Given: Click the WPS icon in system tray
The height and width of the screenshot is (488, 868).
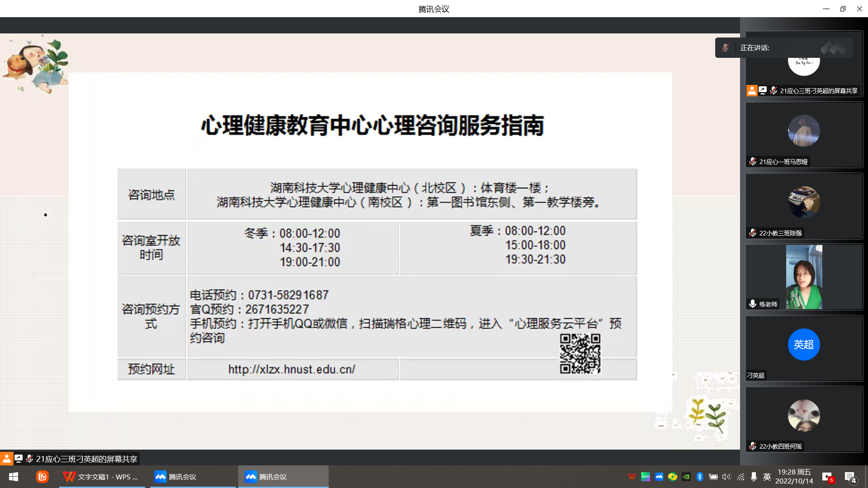Looking at the screenshot, I should click(632, 477).
